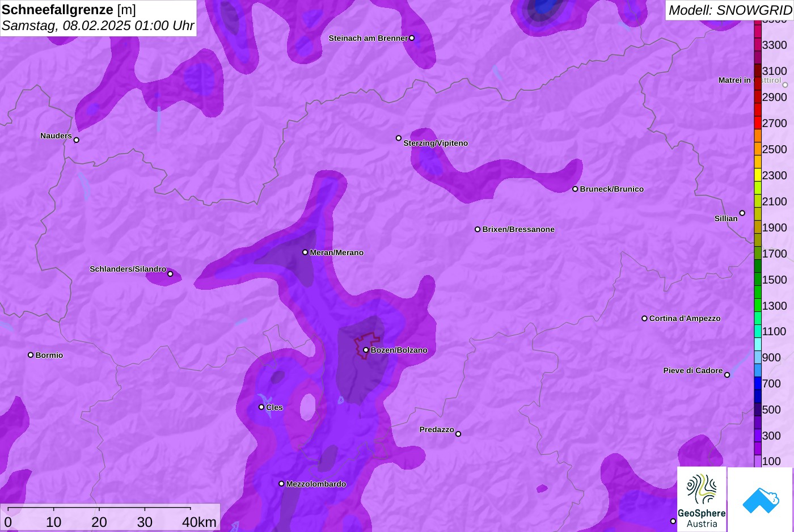Viewport: 794px width, 532px height.
Task: Click the Steinach am Brenner label text
Action: 368,38
